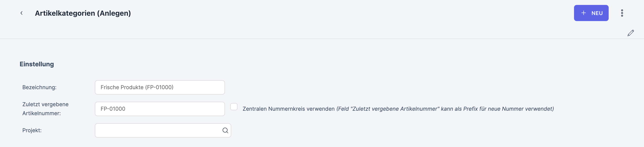
Task: Click the NEU button text
Action: coord(597,13)
